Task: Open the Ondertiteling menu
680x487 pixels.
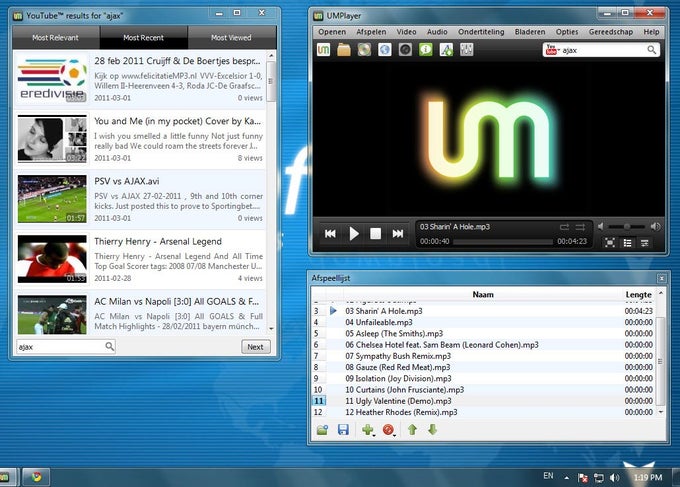Action: point(481,32)
